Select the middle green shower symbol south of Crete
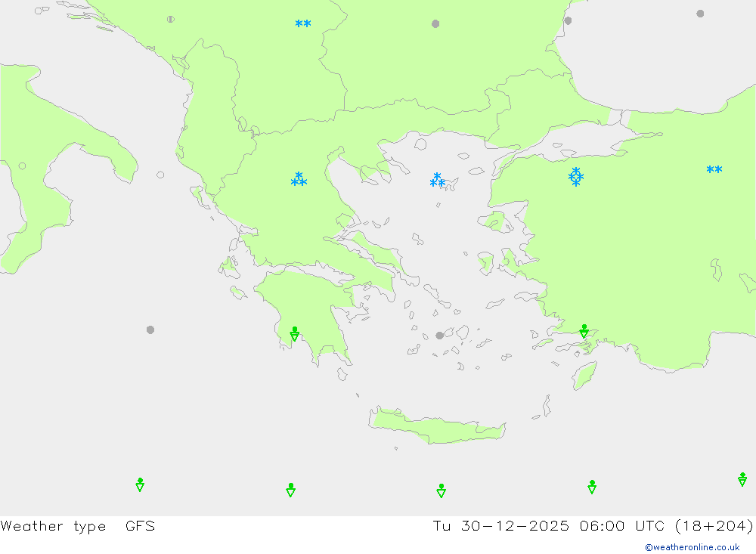 pos(442,491)
